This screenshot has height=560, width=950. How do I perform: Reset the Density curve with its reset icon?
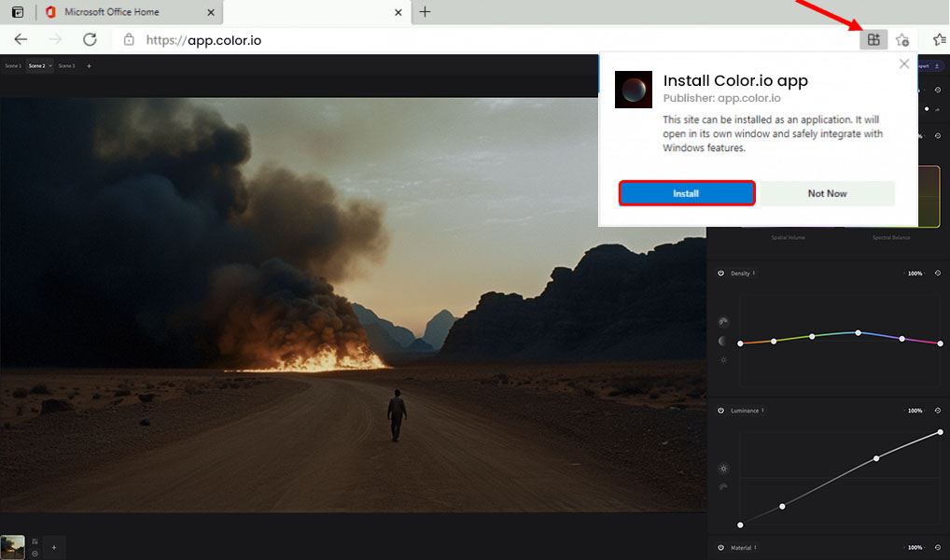point(936,273)
